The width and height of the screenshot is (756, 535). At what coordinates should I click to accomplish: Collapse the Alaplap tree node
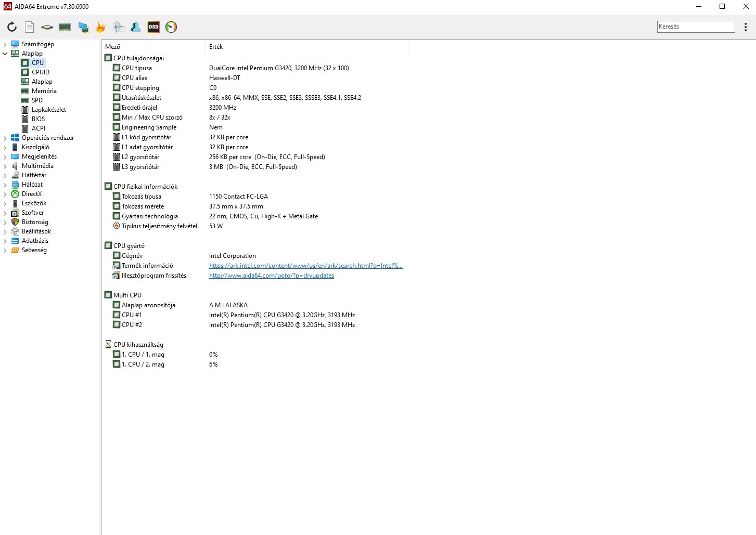(x=5, y=54)
